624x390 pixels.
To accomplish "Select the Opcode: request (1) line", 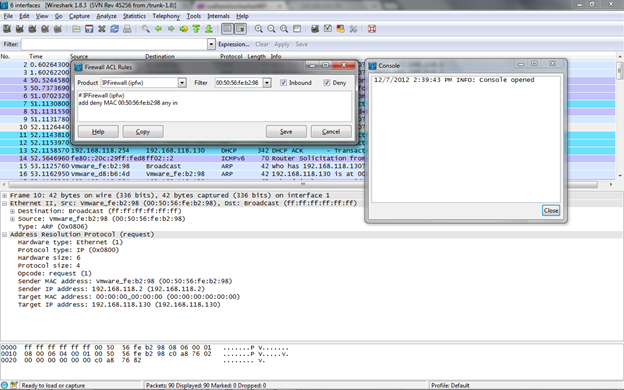I will click(55, 273).
